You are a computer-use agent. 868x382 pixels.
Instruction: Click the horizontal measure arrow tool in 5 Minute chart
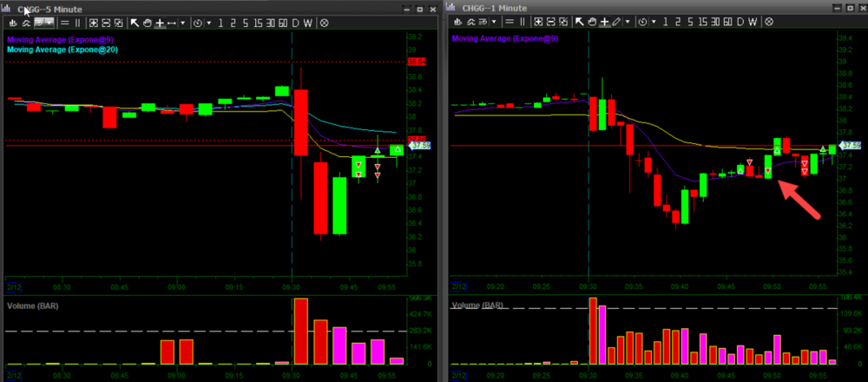point(172,22)
